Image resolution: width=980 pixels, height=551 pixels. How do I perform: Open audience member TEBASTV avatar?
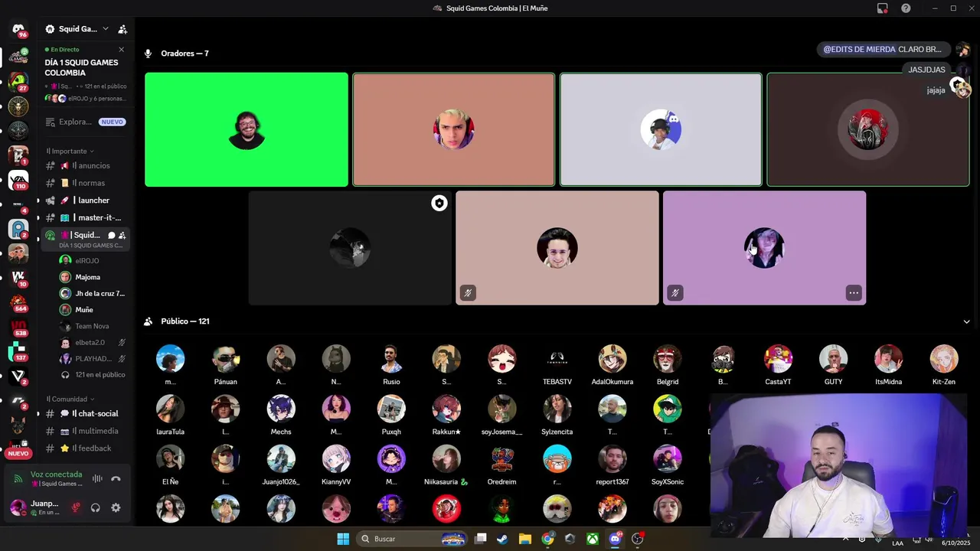(557, 359)
